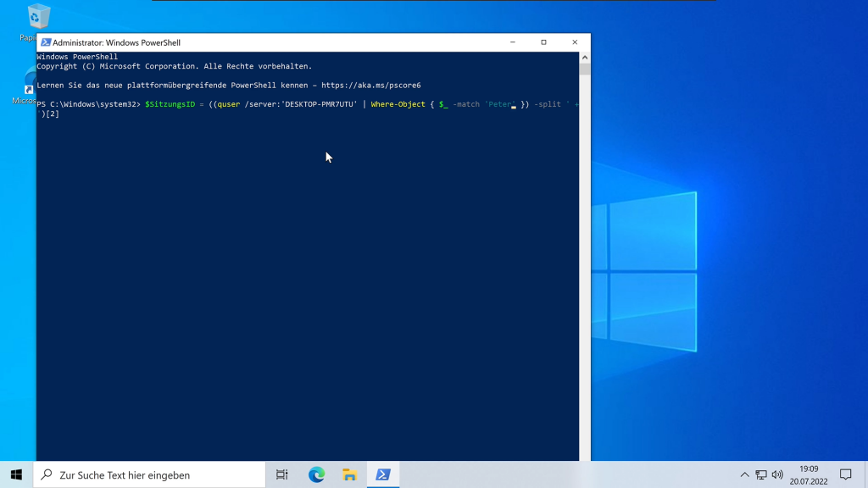Click the Copyright (C) Microsoft Corporation line
Screen dimensions: 868x488
(175, 66)
